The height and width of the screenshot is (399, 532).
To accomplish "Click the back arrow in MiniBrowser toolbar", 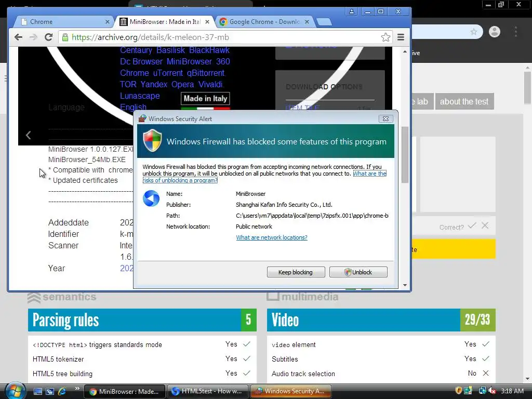I will 18,37.
